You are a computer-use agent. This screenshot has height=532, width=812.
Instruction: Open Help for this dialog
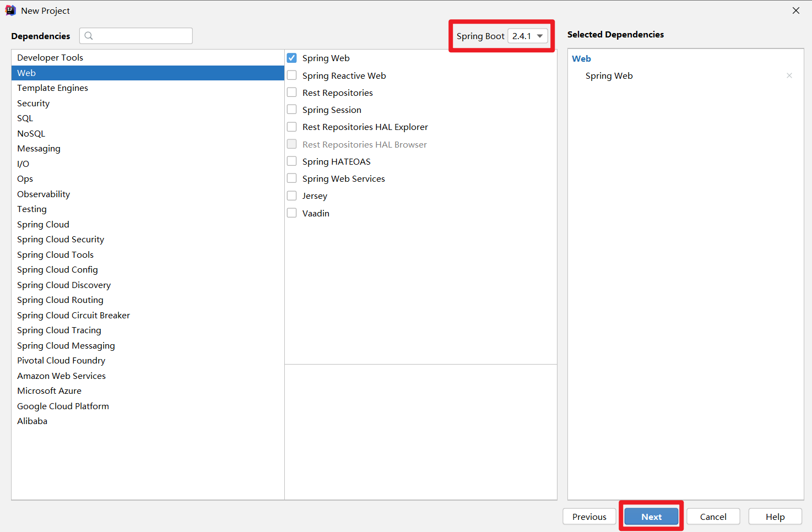tap(775, 517)
